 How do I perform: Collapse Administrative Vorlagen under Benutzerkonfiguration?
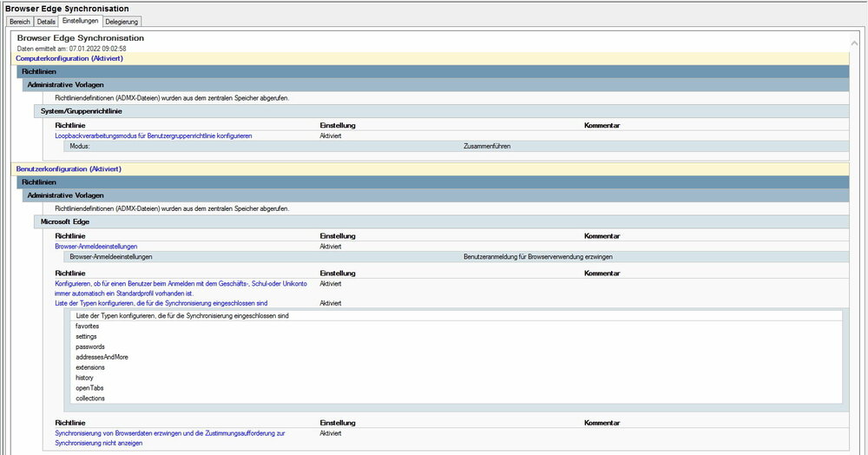point(66,195)
